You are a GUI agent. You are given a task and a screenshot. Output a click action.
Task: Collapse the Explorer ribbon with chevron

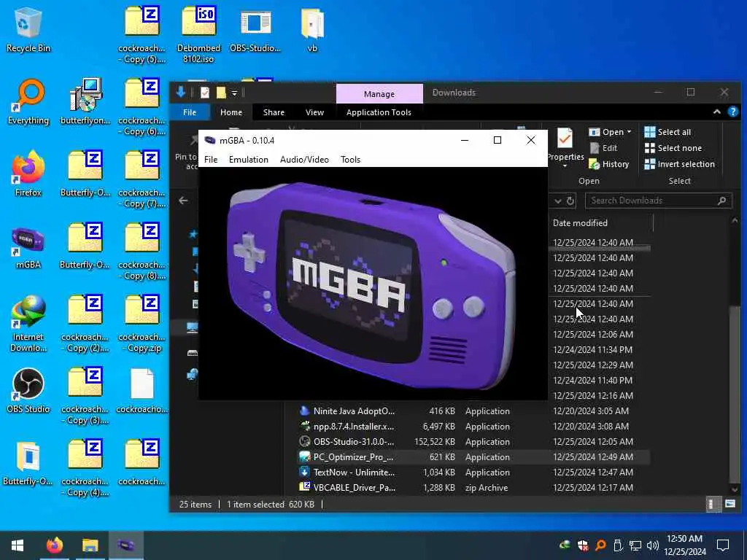tap(717, 112)
